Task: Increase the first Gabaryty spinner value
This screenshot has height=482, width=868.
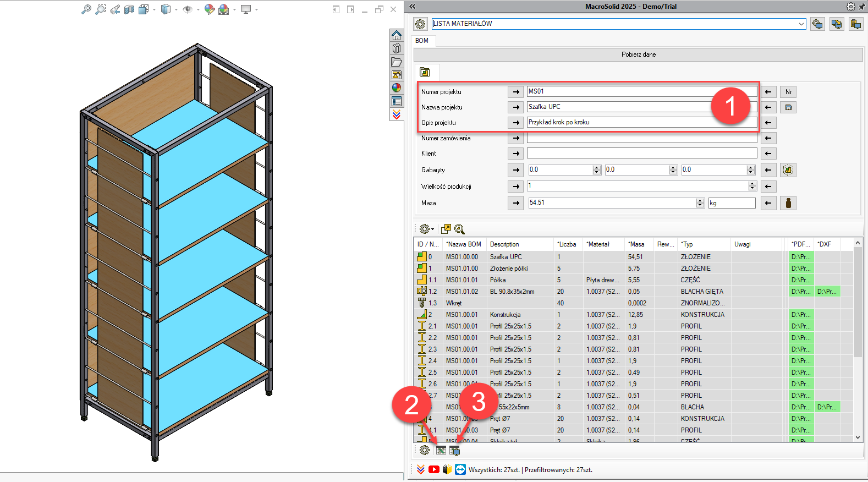Action: click(x=597, y=167)
